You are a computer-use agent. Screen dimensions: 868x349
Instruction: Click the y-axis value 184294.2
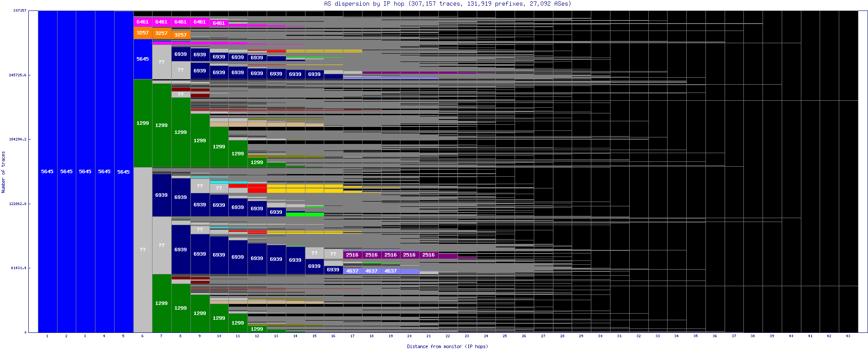coord(17,139)
